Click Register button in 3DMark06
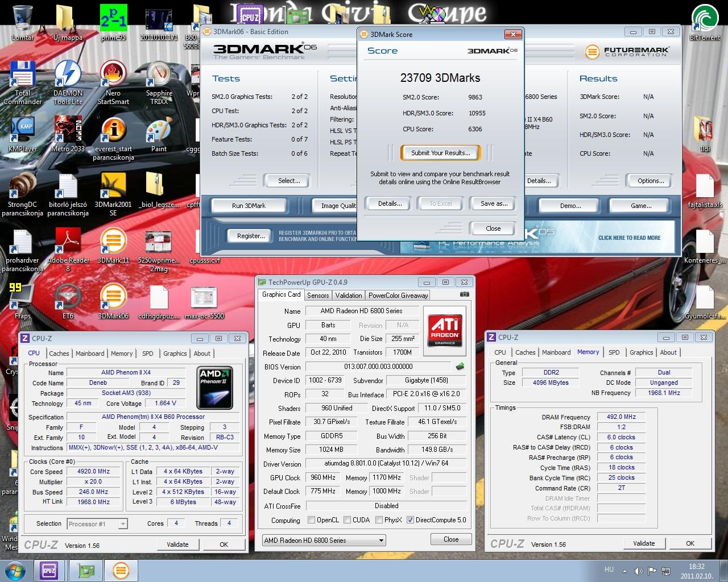The width and height of the screenshot is (728, 582). (251, 235)
